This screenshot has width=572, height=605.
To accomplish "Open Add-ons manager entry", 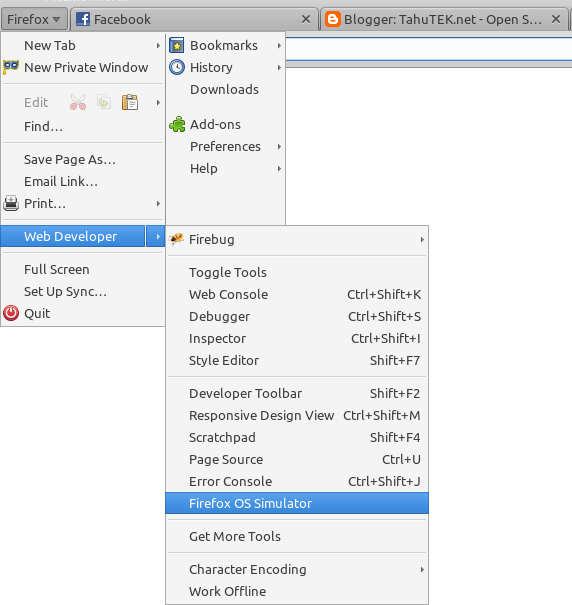I will [x=226, y=125].
